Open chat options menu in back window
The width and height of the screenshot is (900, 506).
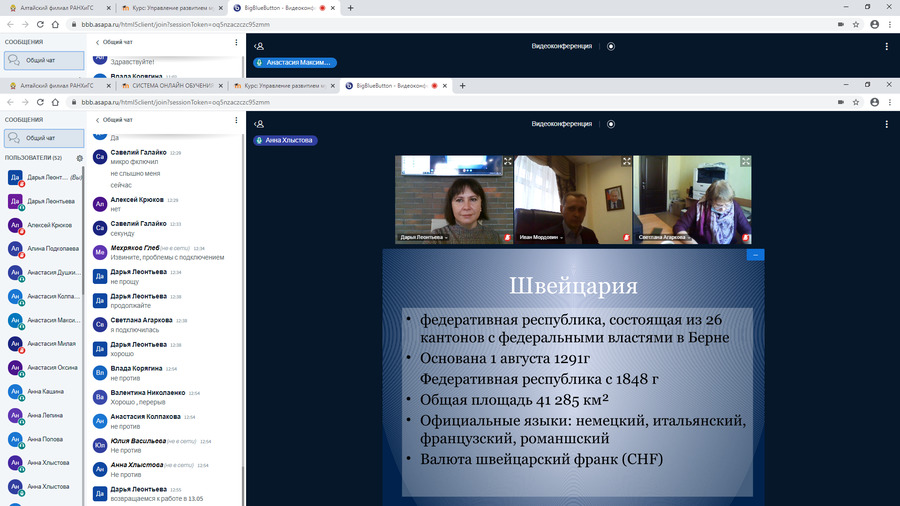click(236, 42)
